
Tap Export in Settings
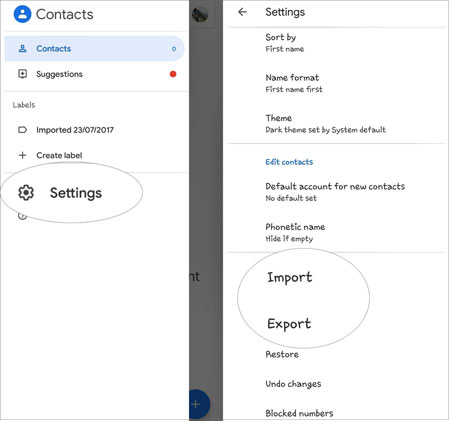click(x=289, y=324)
